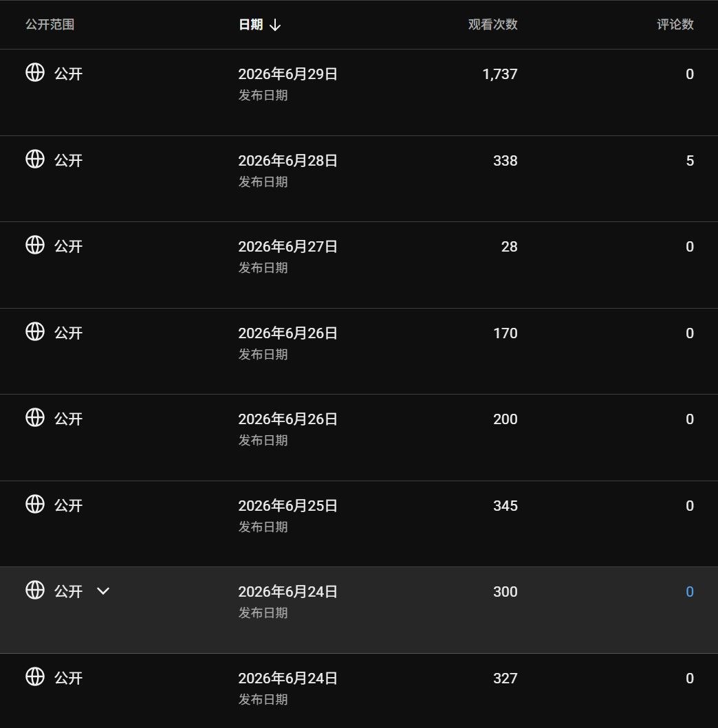This screenshot has width=718, height=728.
Task: Click globe icon in June 27 row
Action: pos(35,245)
